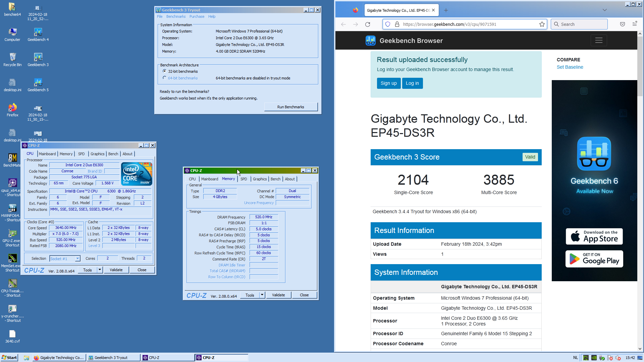This screenshot has height=362, width=644.
Task: Click the Firefox URL address bar
Action: pos(465,24)
